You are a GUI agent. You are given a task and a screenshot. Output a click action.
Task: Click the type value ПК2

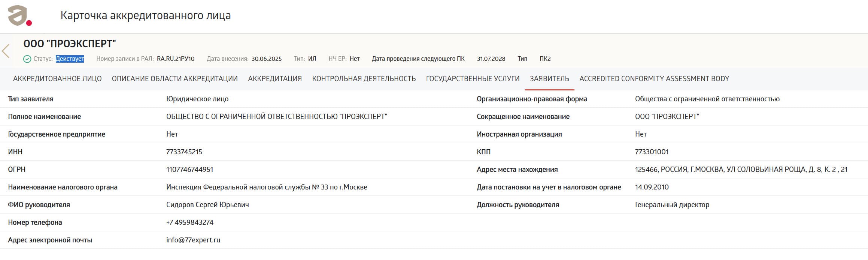(x=545, y=59)
